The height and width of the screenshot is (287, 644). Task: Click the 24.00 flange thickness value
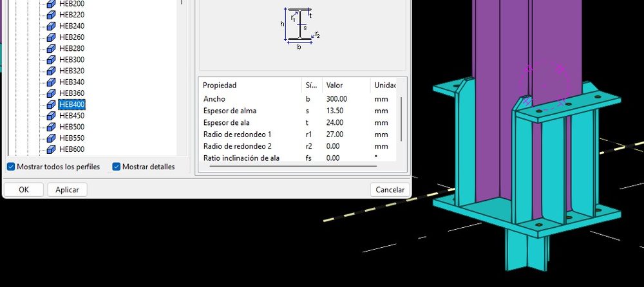335,122
